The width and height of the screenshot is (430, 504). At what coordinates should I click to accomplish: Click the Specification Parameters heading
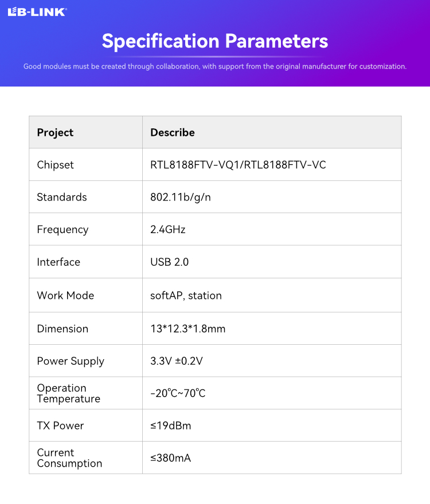tap(215, 41)
